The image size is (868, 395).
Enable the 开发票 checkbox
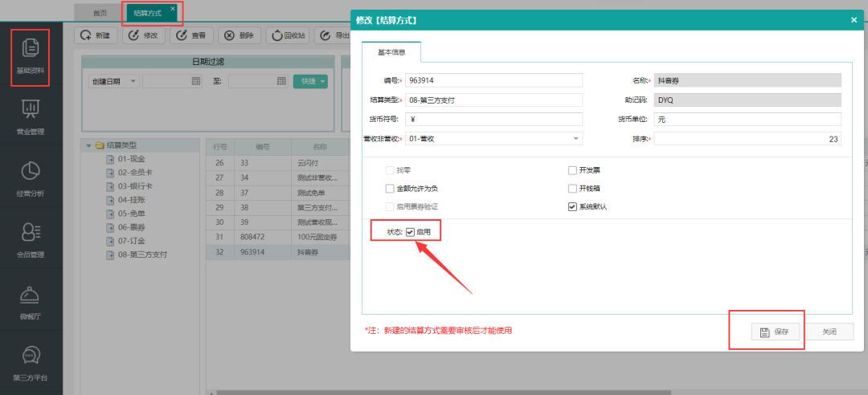point(572,170)
